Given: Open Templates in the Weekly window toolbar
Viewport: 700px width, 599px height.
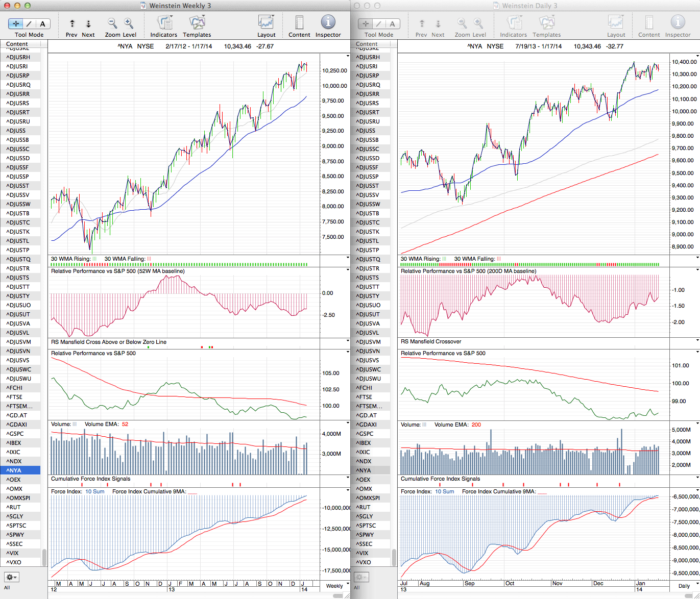Looking at the screenshot, I should (197, 23).
